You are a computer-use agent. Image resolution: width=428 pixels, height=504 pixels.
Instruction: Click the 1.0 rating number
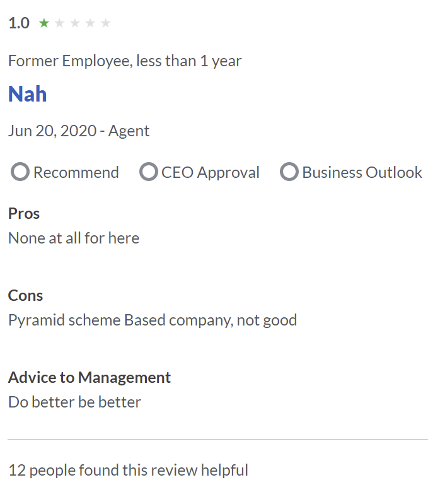(x=19, y=23)
